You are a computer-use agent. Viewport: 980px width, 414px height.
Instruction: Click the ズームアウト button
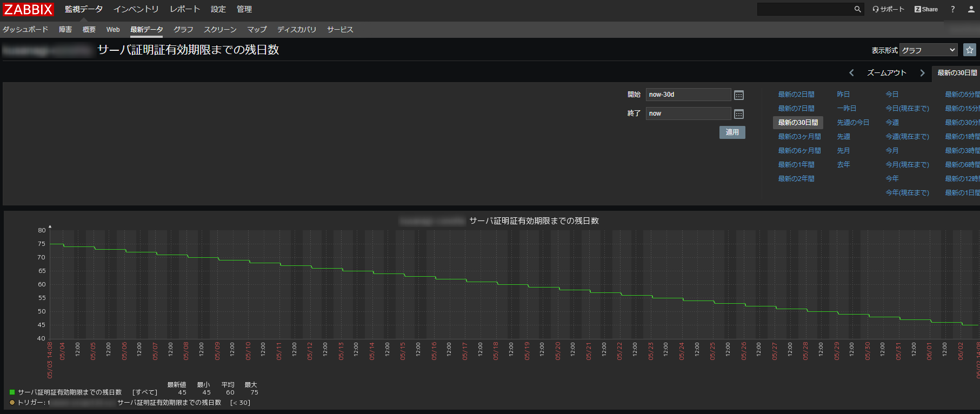886,73
